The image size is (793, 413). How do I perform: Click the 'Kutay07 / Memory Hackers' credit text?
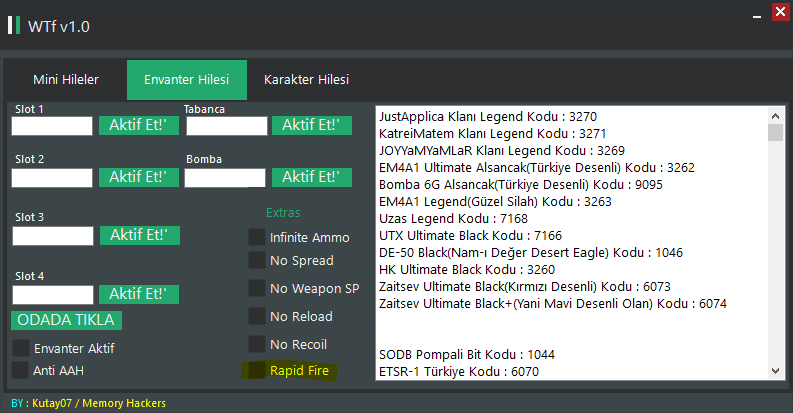coord(99,403)
